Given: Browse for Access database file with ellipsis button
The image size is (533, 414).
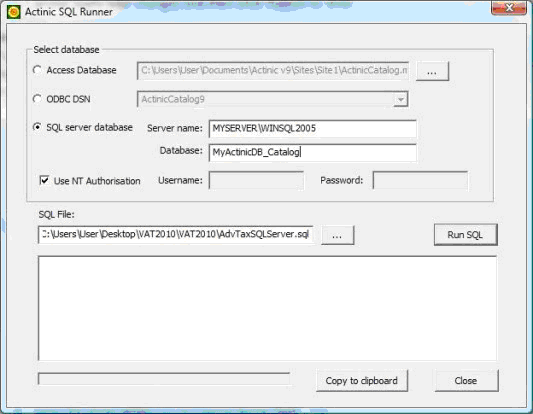Looking at the screenshot, I should pyautogui.click(x=432, y=71).
